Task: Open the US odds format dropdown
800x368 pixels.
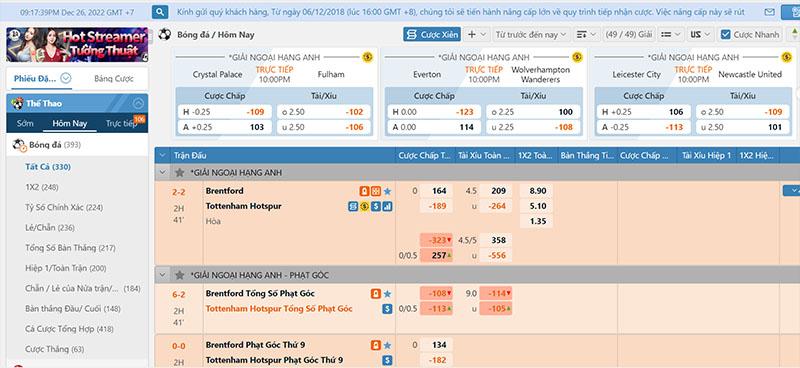Action: (x=699, y=35)
